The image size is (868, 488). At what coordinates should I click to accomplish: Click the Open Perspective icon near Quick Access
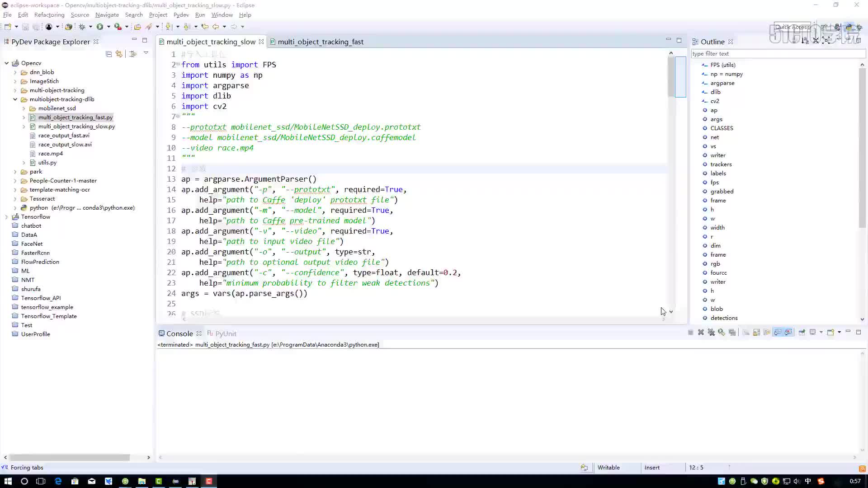click(x=824, y=27)
